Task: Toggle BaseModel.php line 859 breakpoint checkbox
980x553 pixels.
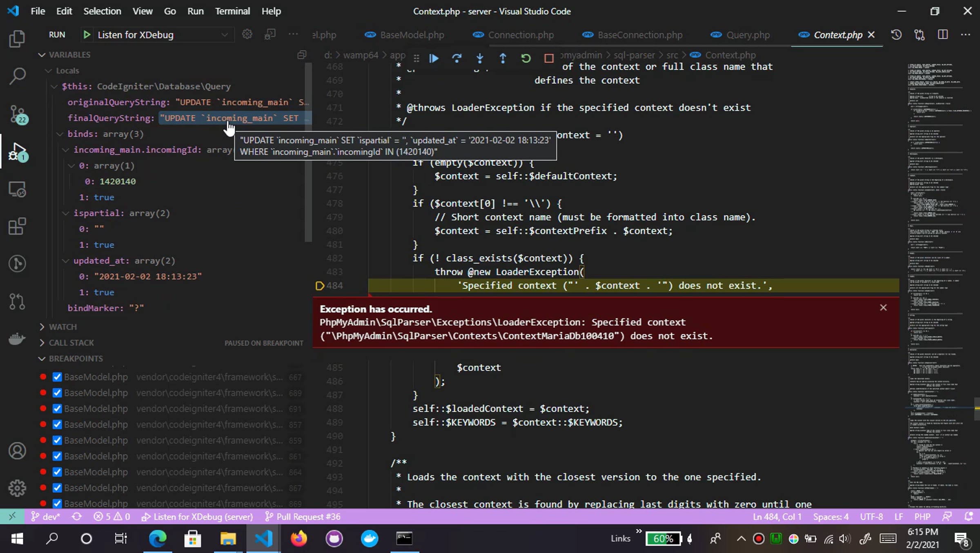Action: tap(57, 440)
